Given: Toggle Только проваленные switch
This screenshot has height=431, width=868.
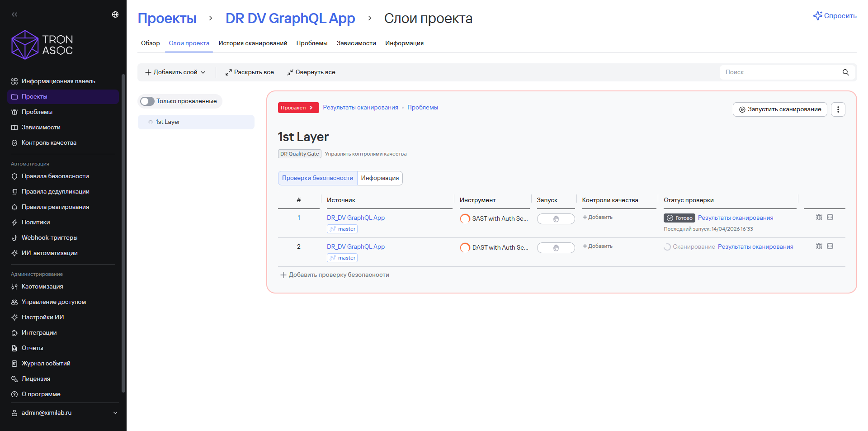Looking at the screenshot, I should pos(147,101).
